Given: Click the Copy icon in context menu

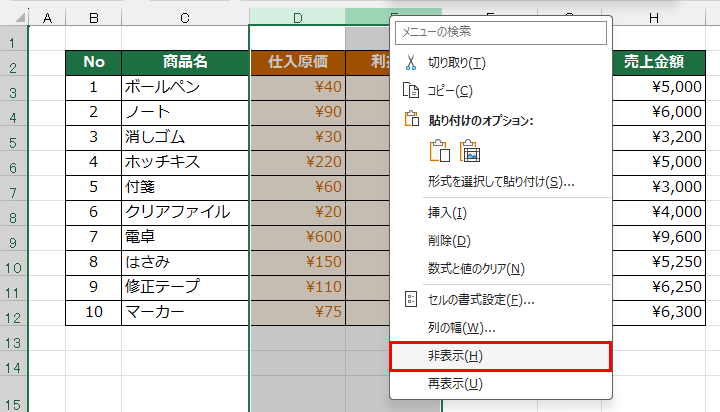Looking at the screenshot, I should pyautogui.click(x=411, y=90).
